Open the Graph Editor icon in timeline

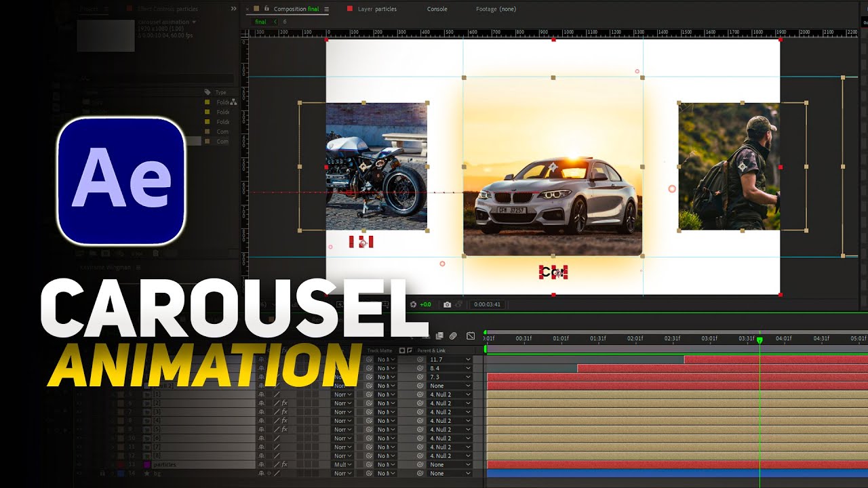click(471, 335)
